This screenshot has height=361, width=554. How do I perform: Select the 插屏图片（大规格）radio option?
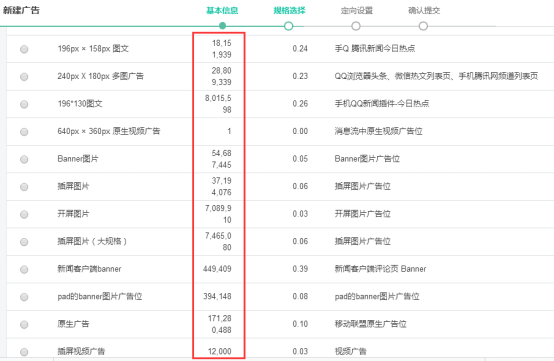click(24, 242)
